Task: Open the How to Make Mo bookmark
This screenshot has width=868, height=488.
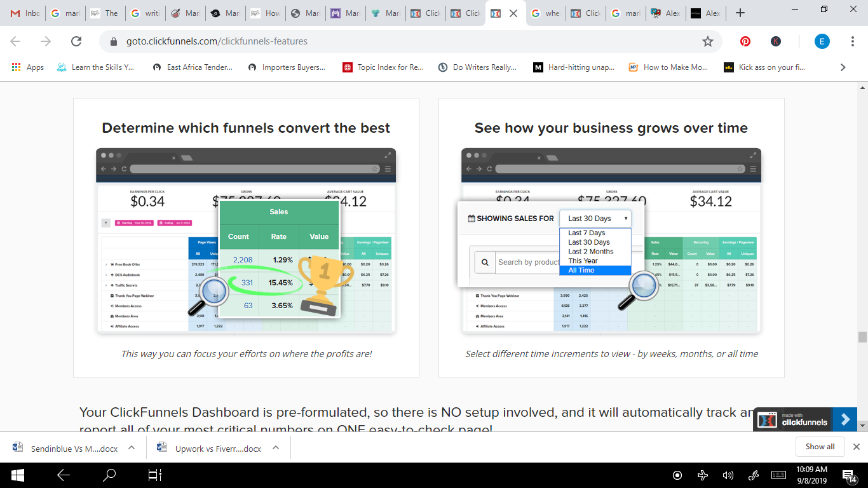Action: tap(668, 67)
